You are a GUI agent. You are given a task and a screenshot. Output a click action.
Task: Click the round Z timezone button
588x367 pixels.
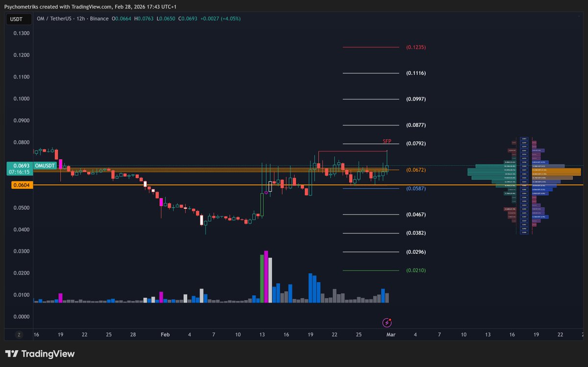pos(19,335)
